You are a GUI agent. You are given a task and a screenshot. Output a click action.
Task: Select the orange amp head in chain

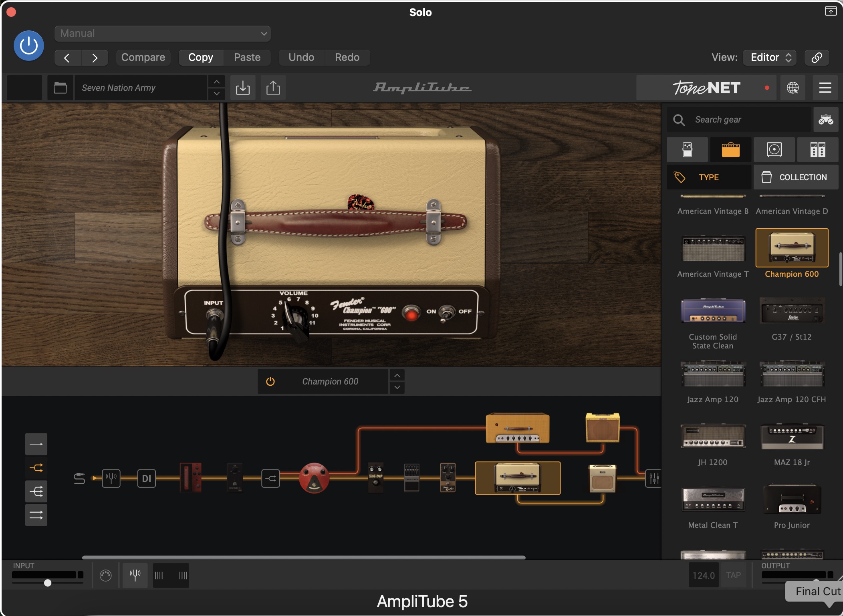click(518, 428)
